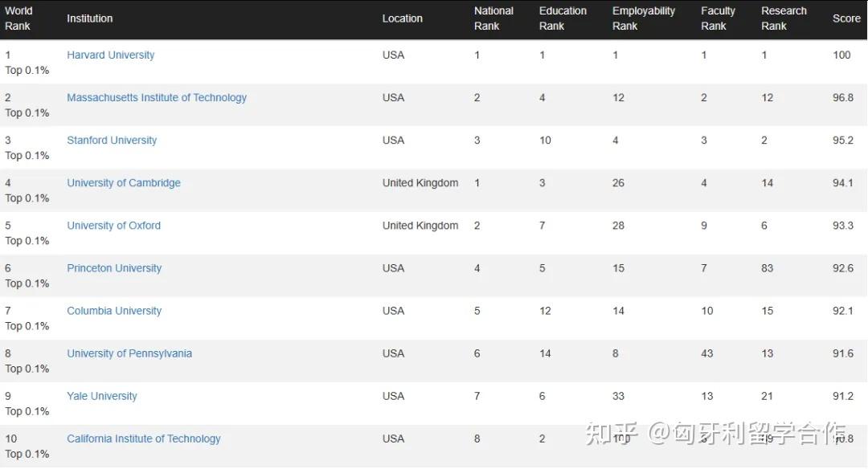Select University of Pennsylvania link
This screenshot has height=469, width=868.
coord(129,353)
